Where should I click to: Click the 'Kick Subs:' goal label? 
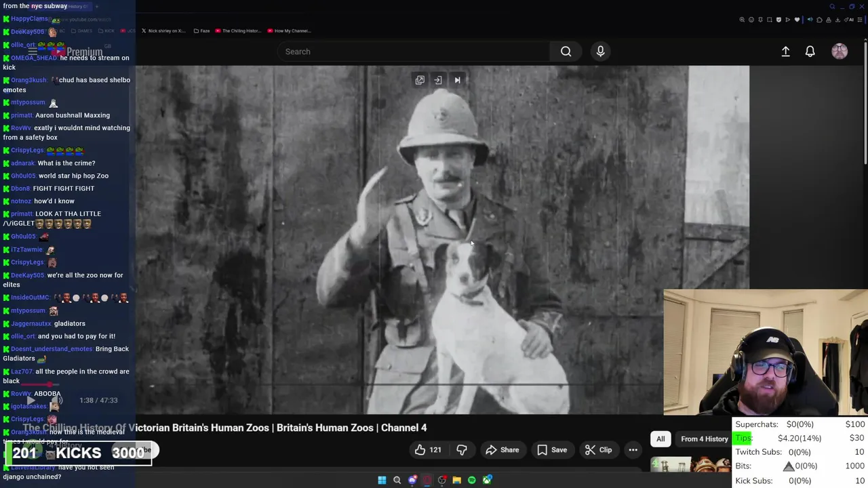point(754,481)
